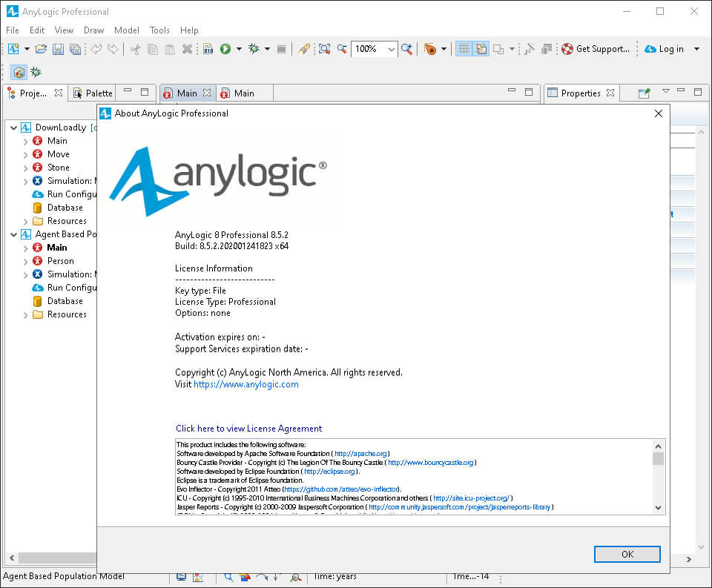Click OK to close the About dialog
Viewport: 712px width, 588px height.
coord(627,554)
